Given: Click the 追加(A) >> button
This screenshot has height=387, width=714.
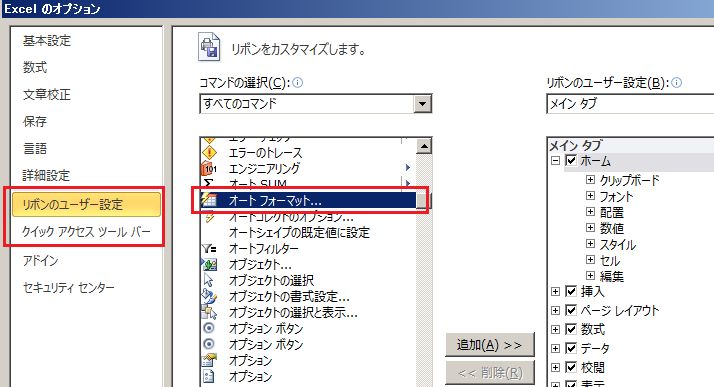Looking at the screenshot, I should coord(490,345).
